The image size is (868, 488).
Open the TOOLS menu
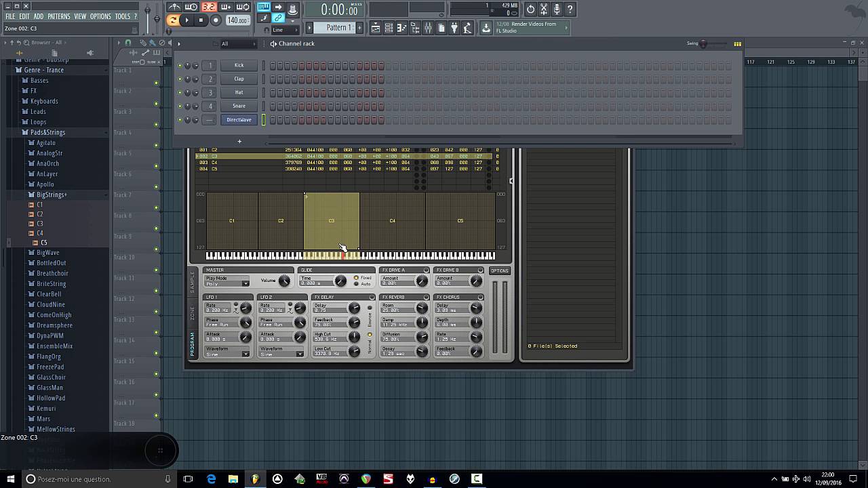click(123, 16)
